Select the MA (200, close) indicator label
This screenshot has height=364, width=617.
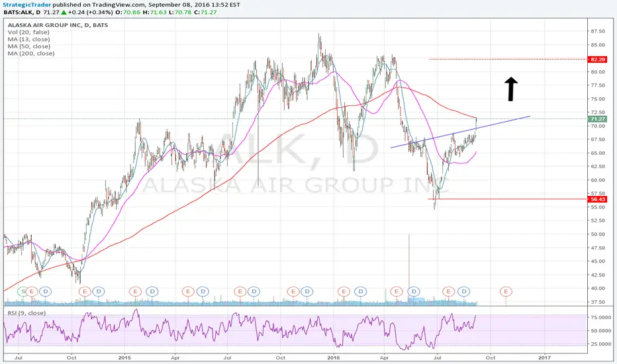(x=31, y=54)
